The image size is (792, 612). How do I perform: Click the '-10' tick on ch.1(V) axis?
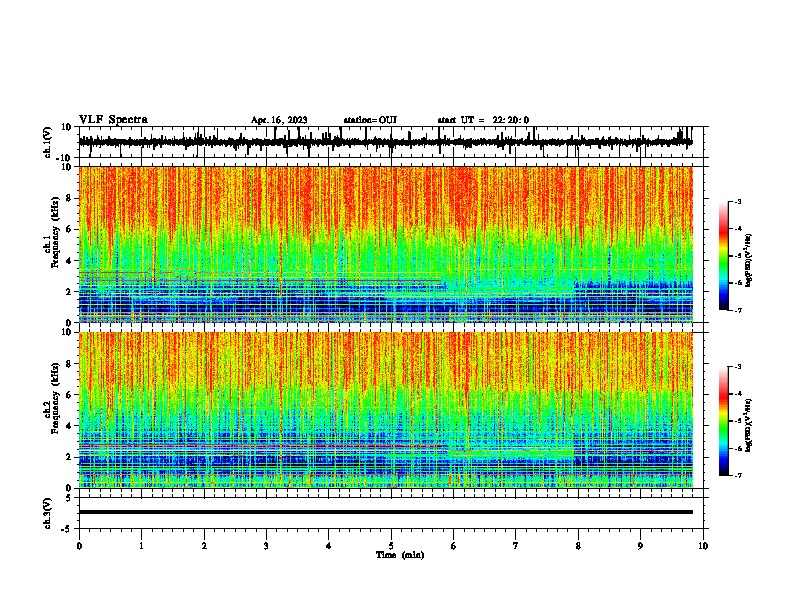(x=65, y=158)
